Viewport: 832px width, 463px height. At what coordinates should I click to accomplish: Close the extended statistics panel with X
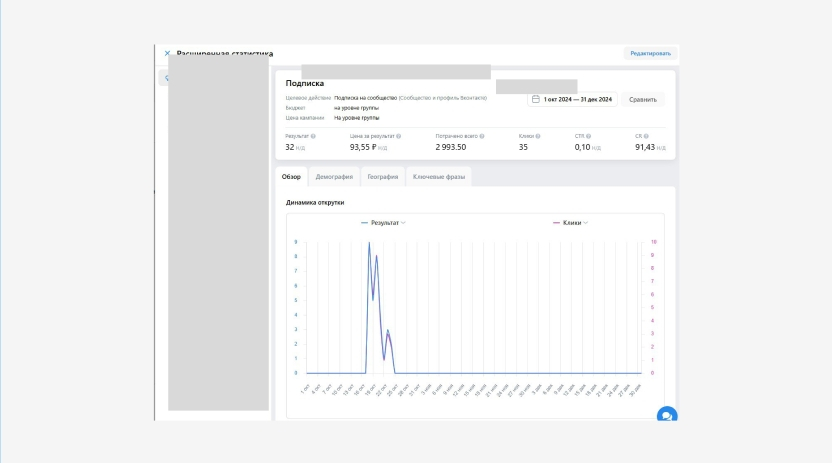point(167,53)
